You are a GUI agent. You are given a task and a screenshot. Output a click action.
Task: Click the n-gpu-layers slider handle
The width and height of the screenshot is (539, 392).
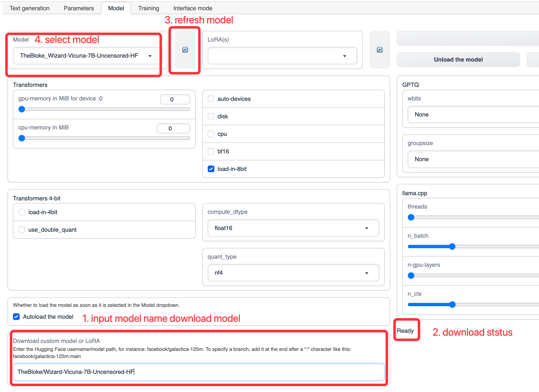[x=411, y=276]
